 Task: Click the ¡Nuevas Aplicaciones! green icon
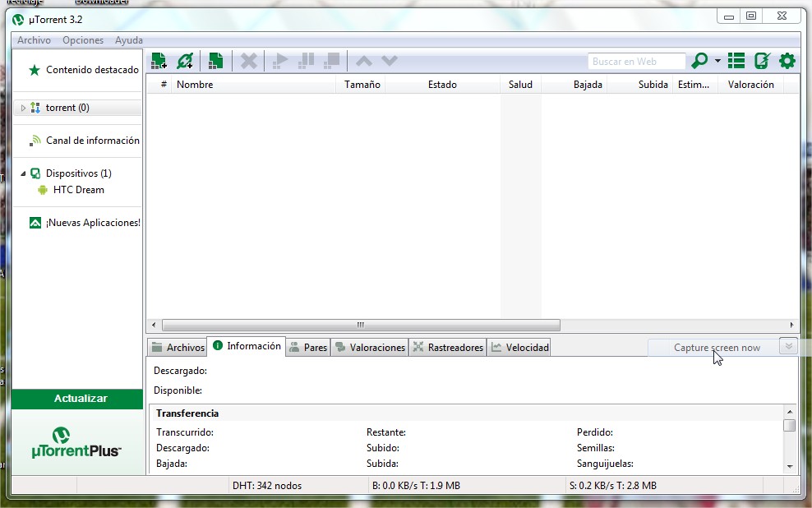pyautogui.click(x=35, y=223)
